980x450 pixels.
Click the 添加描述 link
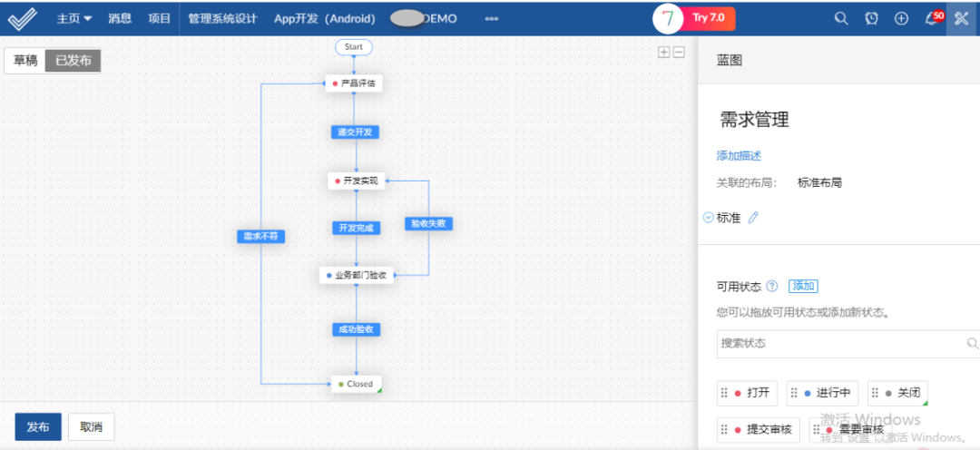click(x=739, y=156)
